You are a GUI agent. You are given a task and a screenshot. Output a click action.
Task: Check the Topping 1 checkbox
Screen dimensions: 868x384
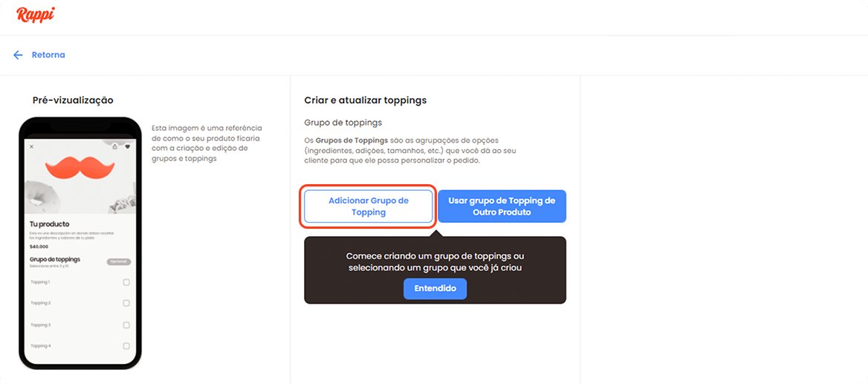coord(126,282)
